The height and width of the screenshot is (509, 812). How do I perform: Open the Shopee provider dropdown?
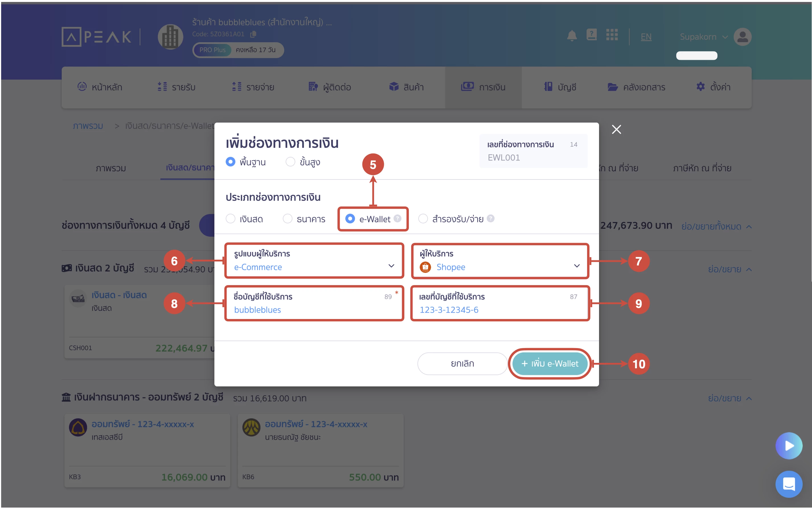coord(577,266)
